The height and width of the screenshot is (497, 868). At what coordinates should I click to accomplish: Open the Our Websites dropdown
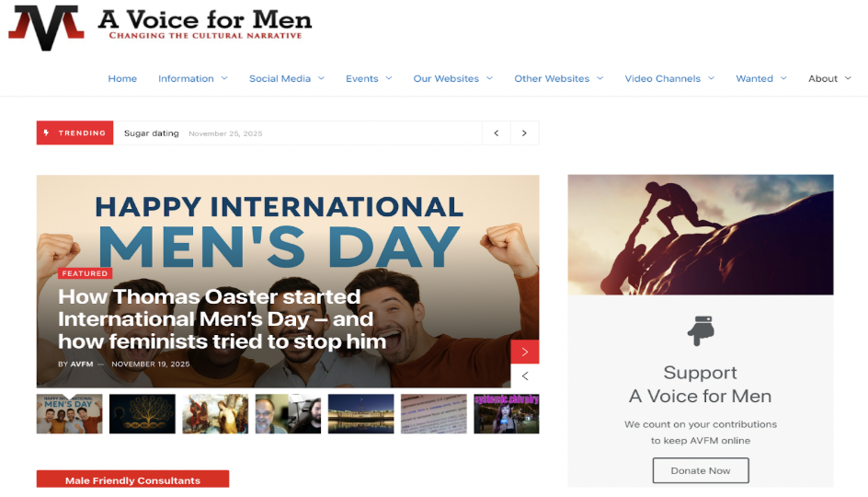[x=452, y=79]
